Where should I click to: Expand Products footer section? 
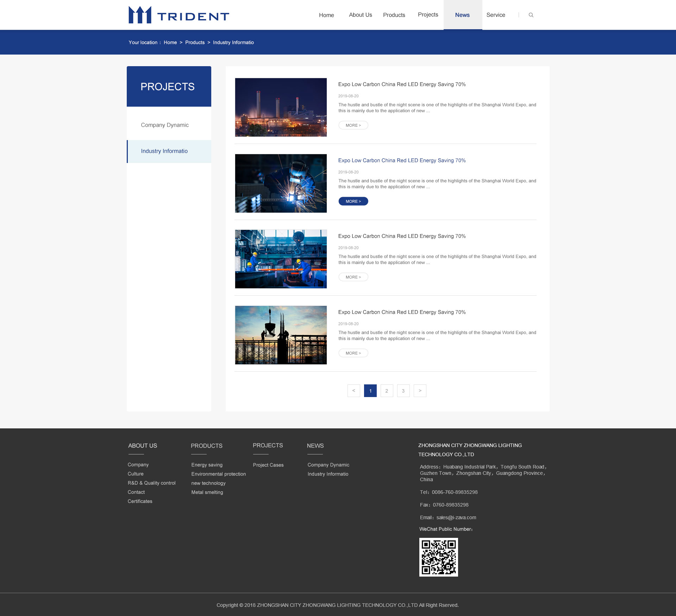tap(206, 445)
